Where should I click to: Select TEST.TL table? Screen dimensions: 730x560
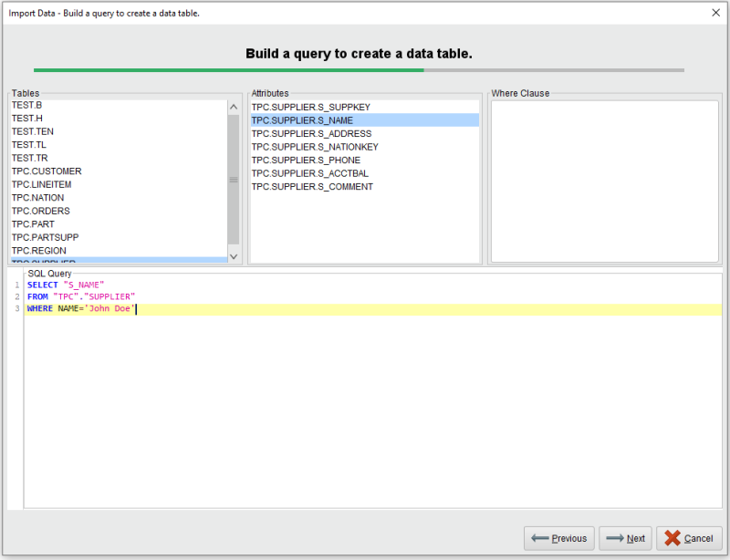point(120,145)
